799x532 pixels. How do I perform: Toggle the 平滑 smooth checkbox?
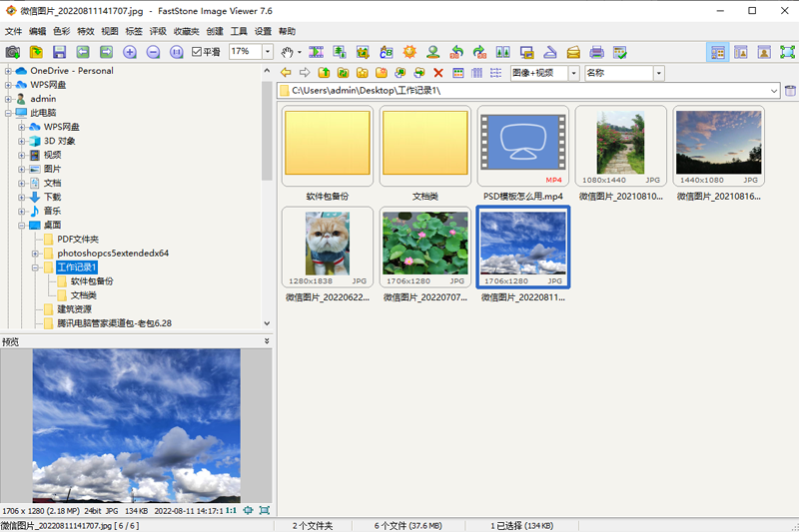coord(198,52)
